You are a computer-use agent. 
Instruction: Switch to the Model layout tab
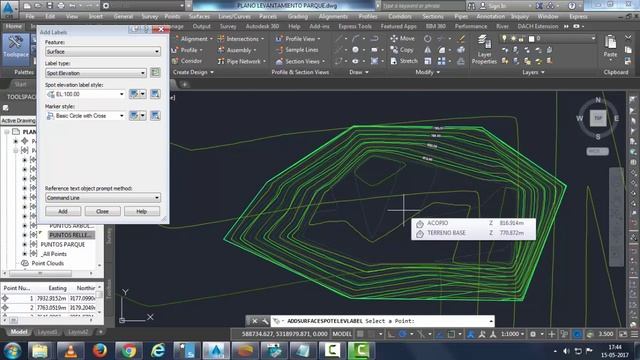19,332
